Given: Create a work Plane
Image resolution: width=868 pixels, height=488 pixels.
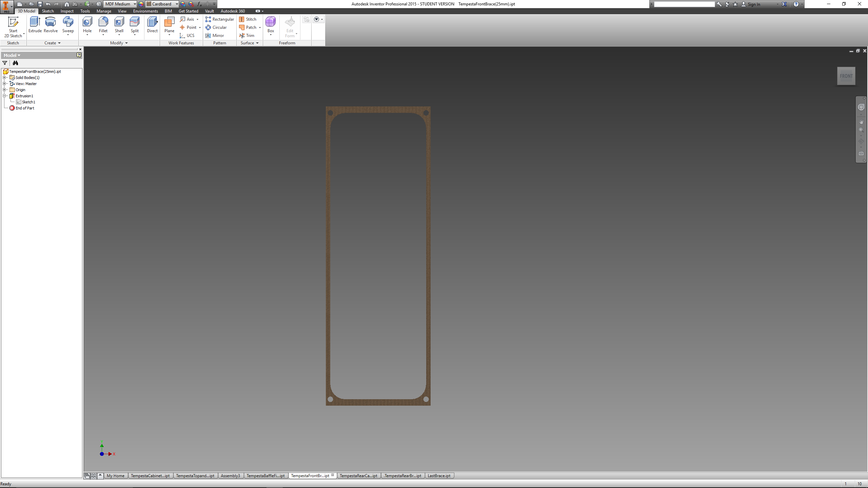Looking at the screenshot, I should point(169,25).
